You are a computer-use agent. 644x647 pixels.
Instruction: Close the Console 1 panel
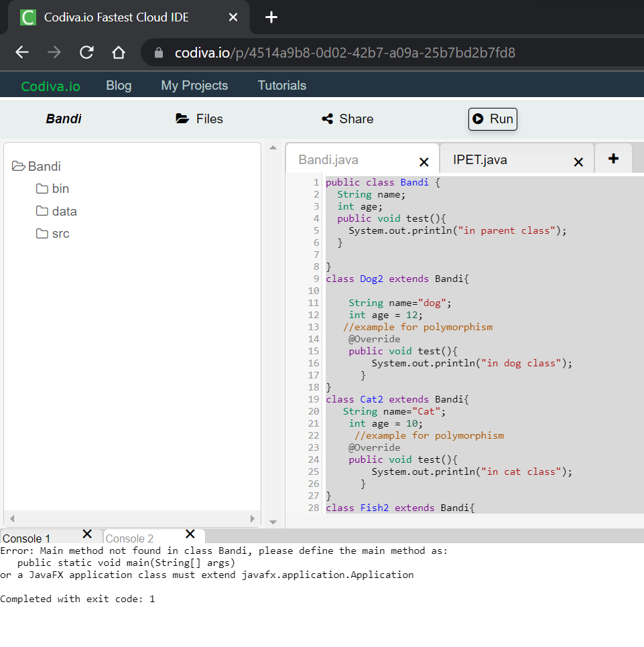pos(87,535)
